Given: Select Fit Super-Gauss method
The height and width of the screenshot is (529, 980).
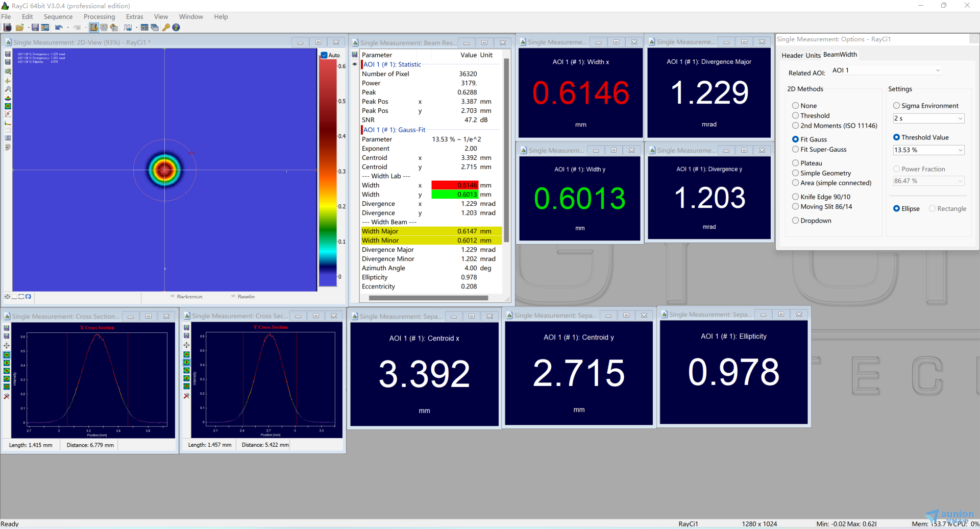Looking at the screenshot, I should tap(795, 149).
